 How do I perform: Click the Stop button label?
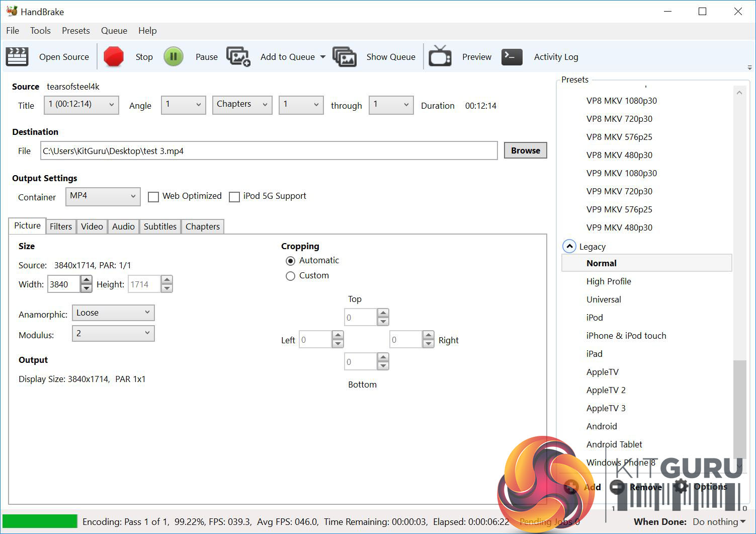pos(144,57)
